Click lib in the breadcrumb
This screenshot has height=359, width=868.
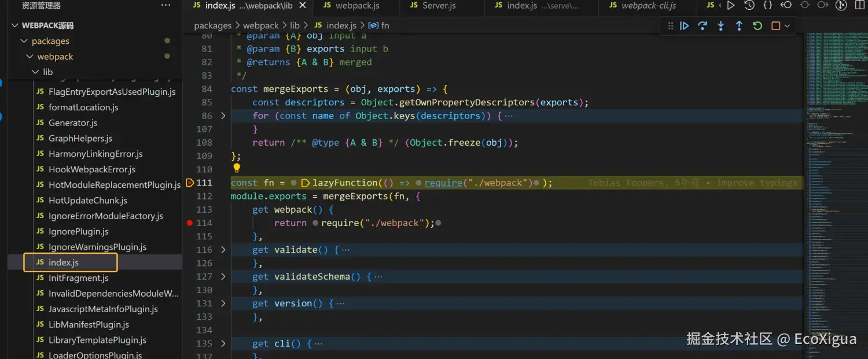point(295,25)
